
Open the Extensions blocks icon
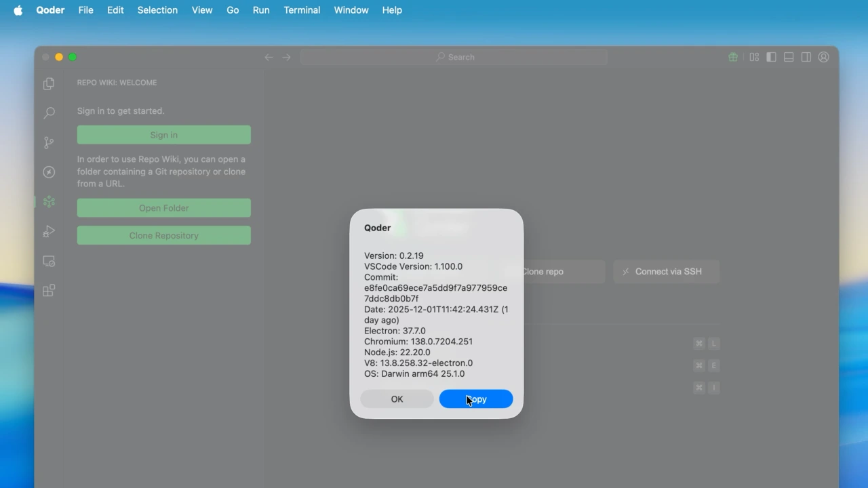click(49, 291)
